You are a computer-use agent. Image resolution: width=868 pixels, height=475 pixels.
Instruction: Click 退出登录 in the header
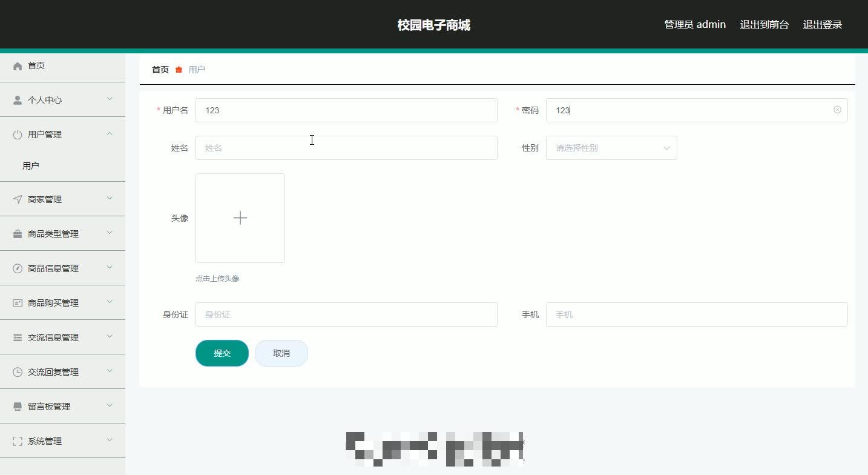click(823, 25)
